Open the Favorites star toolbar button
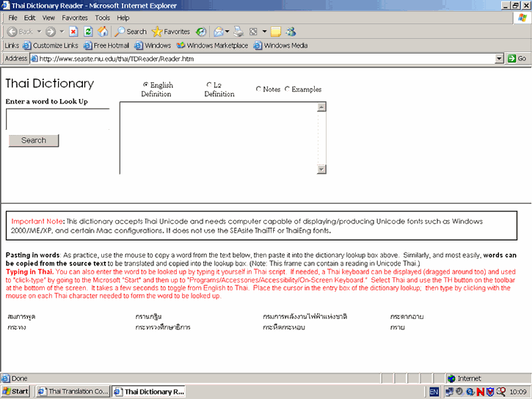This screenshot has height=399, width=532. 171,32
